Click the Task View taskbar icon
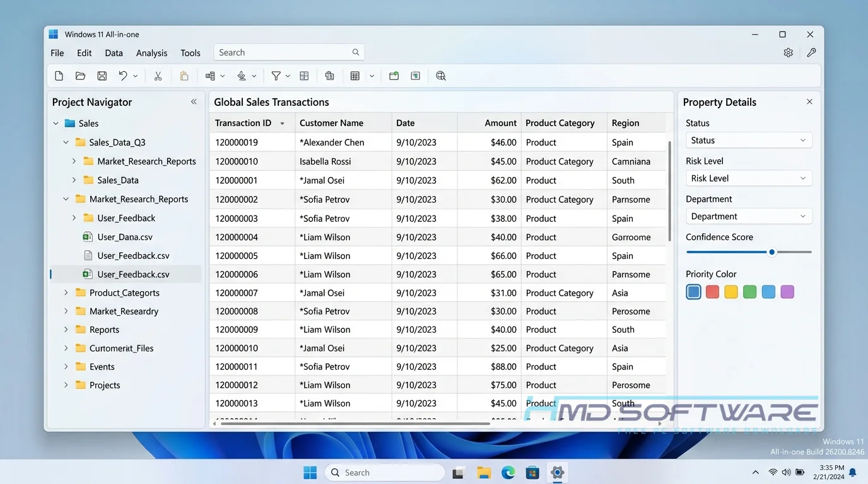The image size is (868, 484). point(459,473)
